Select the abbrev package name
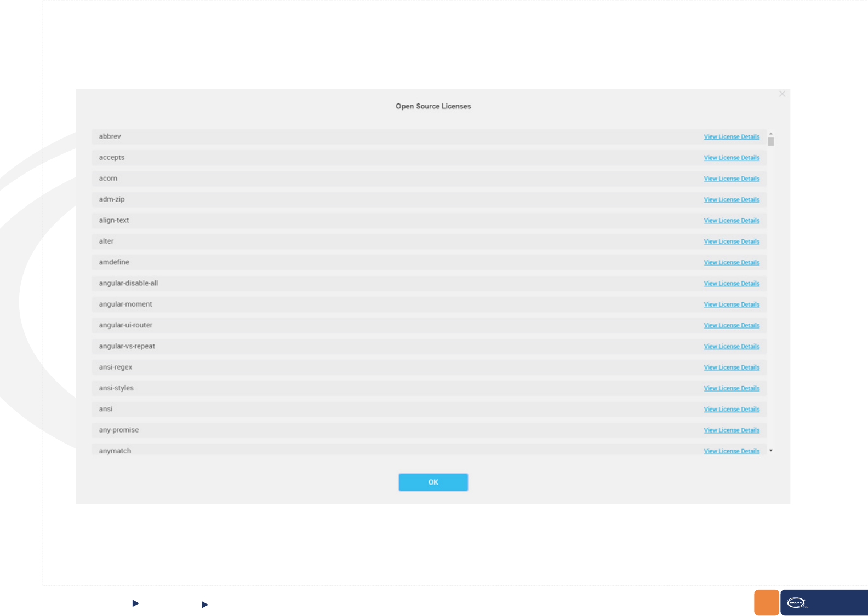The width and height of the screenshot is (868, 616). 110,136
